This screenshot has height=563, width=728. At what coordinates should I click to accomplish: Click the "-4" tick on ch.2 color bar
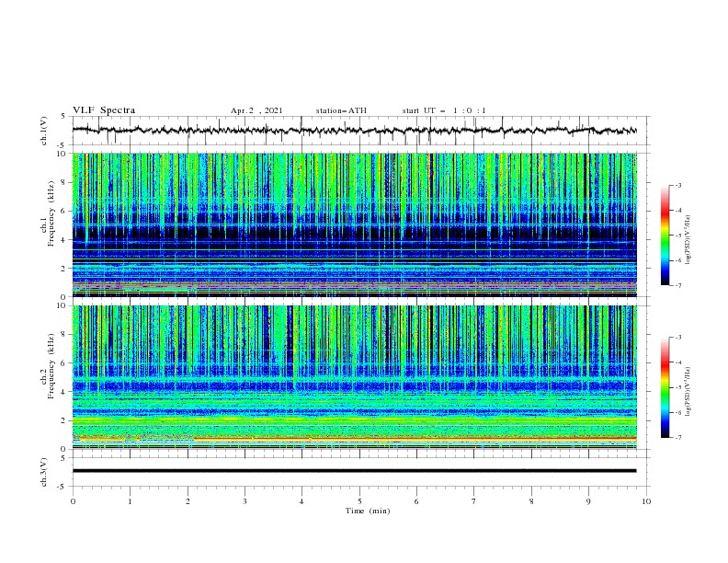677,362
